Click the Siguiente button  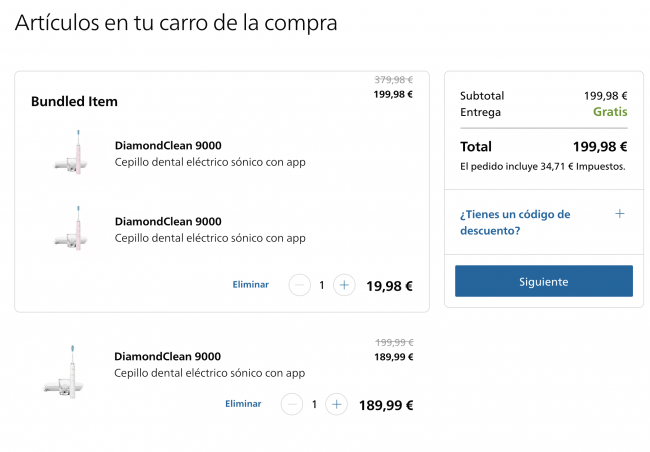point(543,281)
